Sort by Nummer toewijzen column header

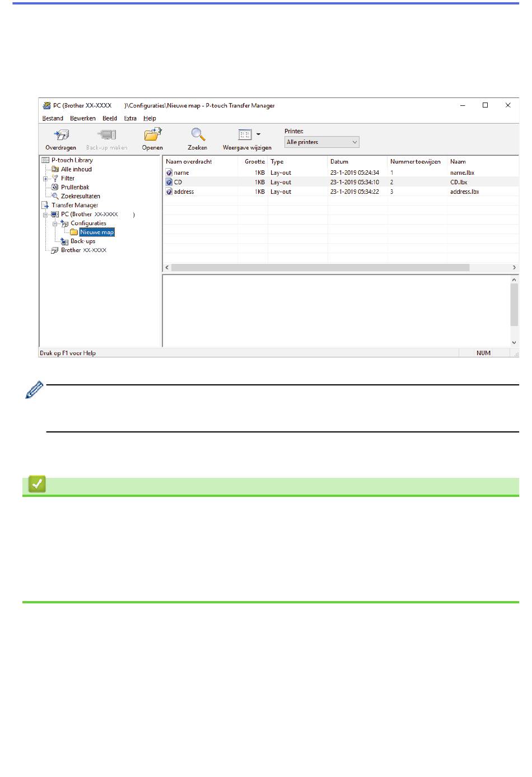(x=418, y=161)
